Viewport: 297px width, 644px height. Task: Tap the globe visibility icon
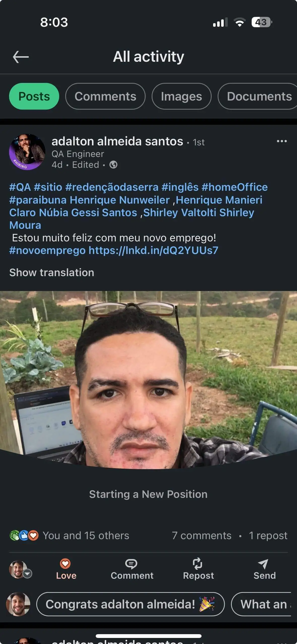[x=113, y=165]
